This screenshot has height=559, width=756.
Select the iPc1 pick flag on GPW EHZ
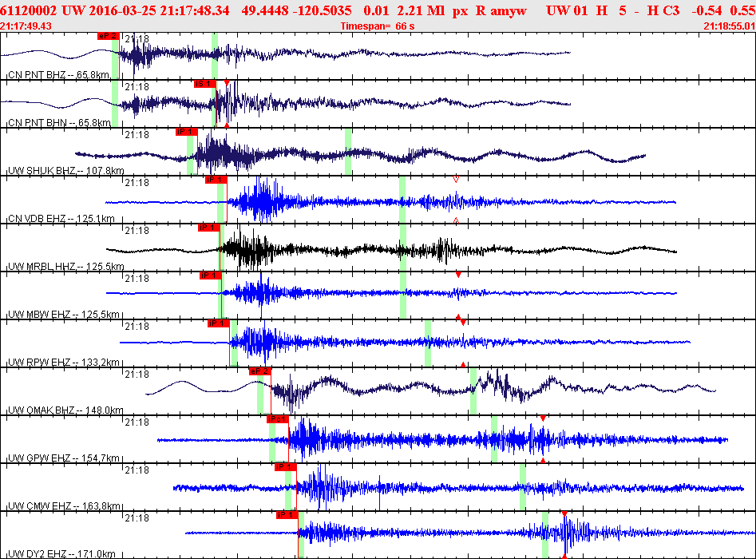[278, 419]
